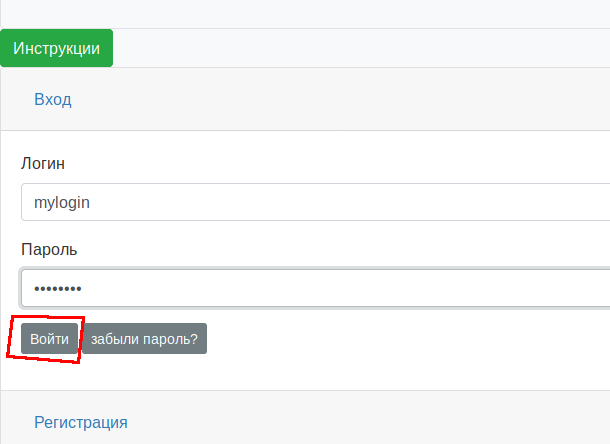
Task: Select the Пароль label above the password box
Action: (49, 249)
